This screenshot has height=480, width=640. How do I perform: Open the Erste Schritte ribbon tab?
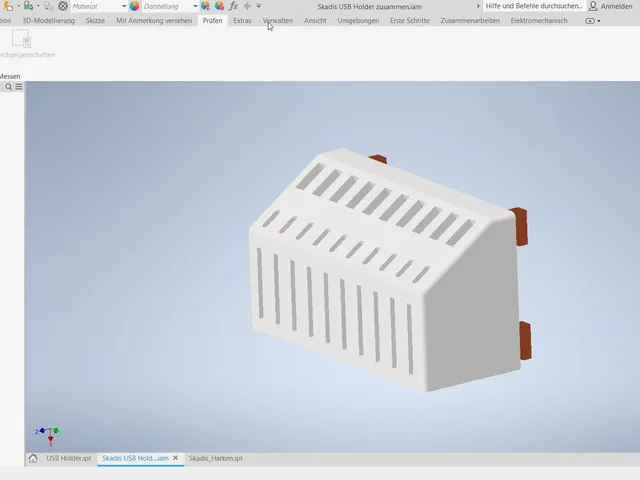pyautogui.click(x=409, y=20)
